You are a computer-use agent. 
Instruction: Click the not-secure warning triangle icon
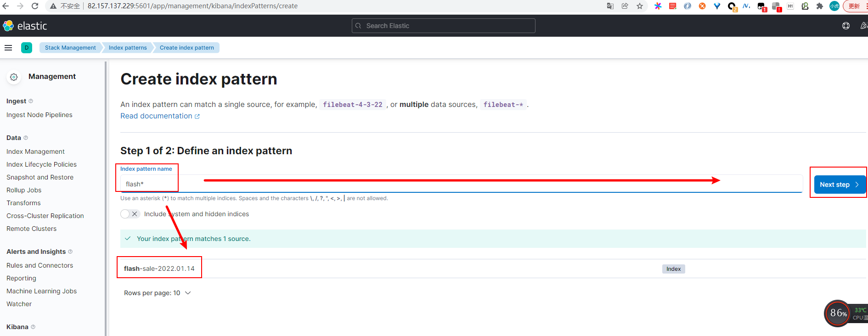(x=53, y=6)
